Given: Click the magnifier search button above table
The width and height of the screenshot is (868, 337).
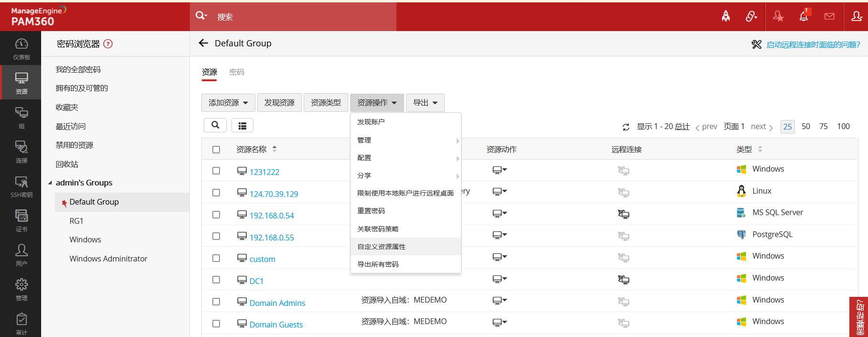Looking at the screenshot, I should click(x=215, y=125).
